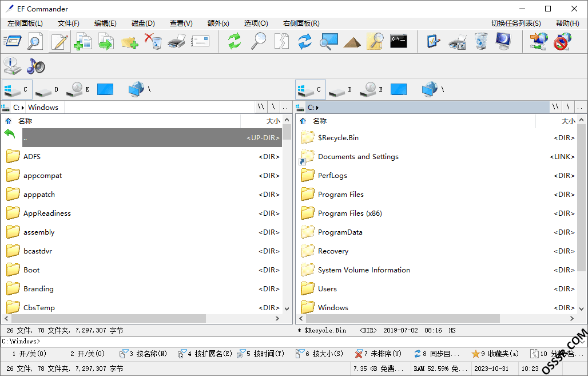
Task: Click the disconnect network drive icon
Action: pos(562,41)
